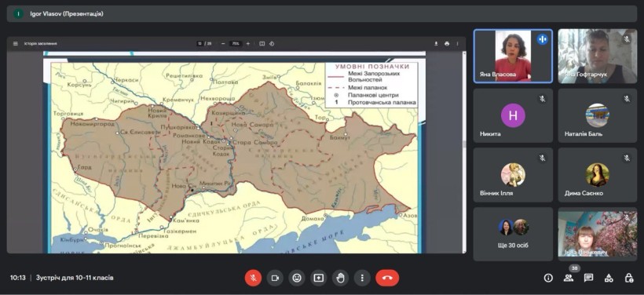This screenshot has height=295, width=644.
Task: Click the 38 participant count badge
Action: pyautogui.click(x=574, y=268)
